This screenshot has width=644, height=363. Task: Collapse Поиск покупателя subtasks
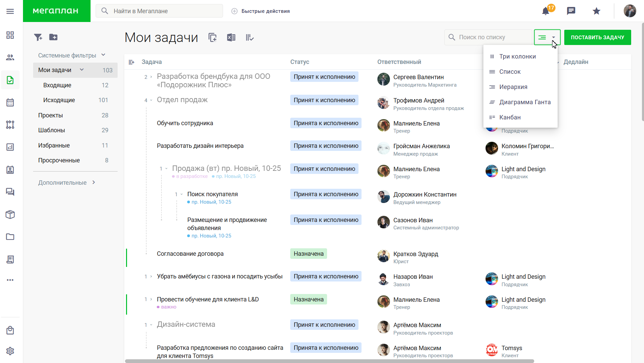click(181, 194)
